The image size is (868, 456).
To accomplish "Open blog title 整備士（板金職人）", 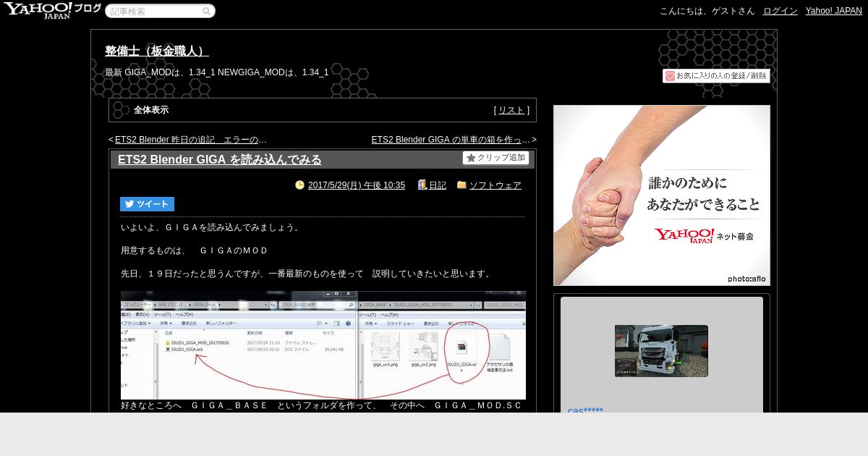I will 156,51.
